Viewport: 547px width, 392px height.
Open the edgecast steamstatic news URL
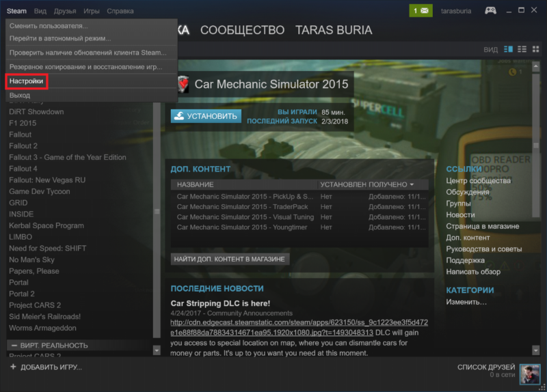[x=299, y=328]
